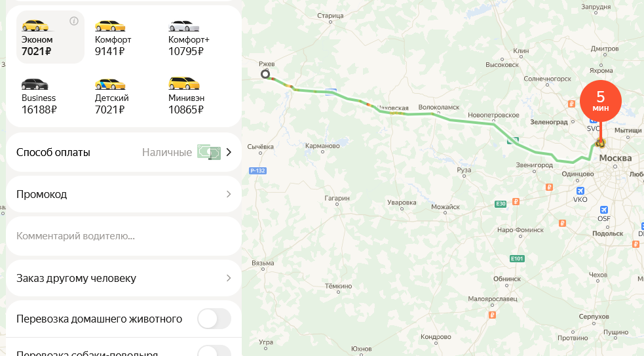Image resolution: width=644 pixels, height=356 pixels.
Task: Expand Способ оплаты payment chevron
Action: (229, 152)
